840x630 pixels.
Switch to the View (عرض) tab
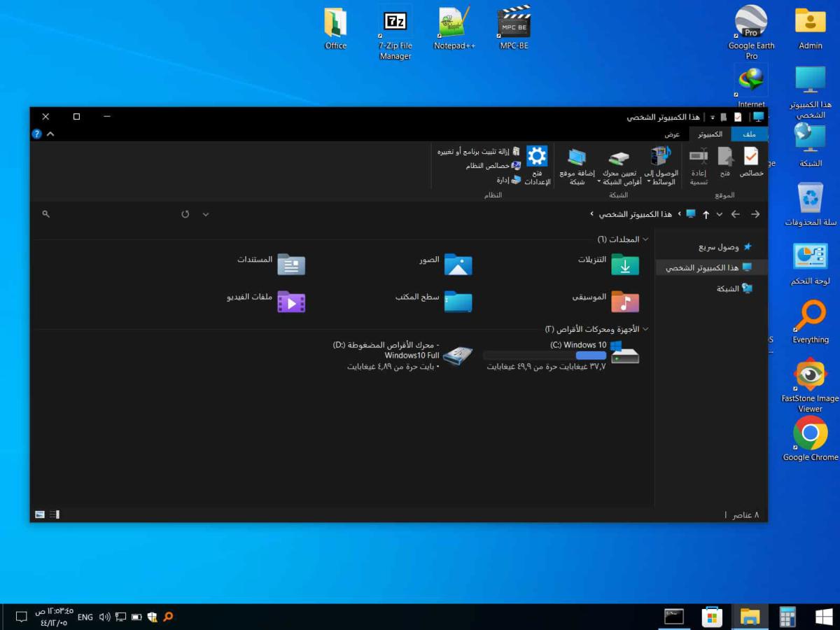click(672, 134)
